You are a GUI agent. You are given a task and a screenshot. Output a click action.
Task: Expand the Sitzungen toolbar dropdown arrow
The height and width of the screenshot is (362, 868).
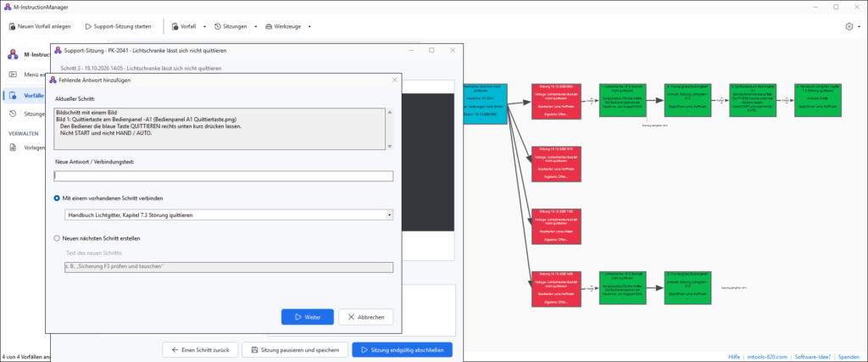[255, 26]
